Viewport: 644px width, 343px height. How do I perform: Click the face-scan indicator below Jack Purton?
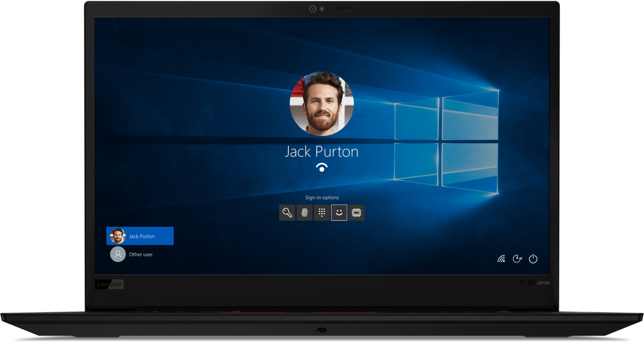[322, 168]
